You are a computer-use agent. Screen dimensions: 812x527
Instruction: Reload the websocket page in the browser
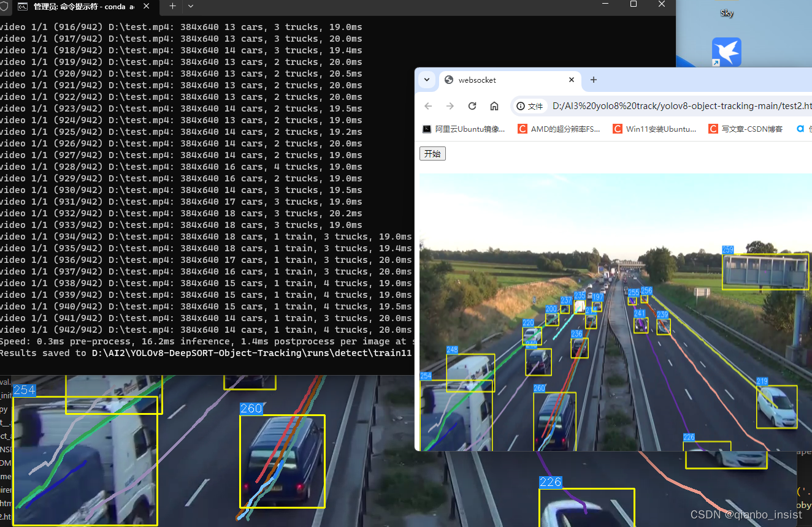(x=472, y=106)
